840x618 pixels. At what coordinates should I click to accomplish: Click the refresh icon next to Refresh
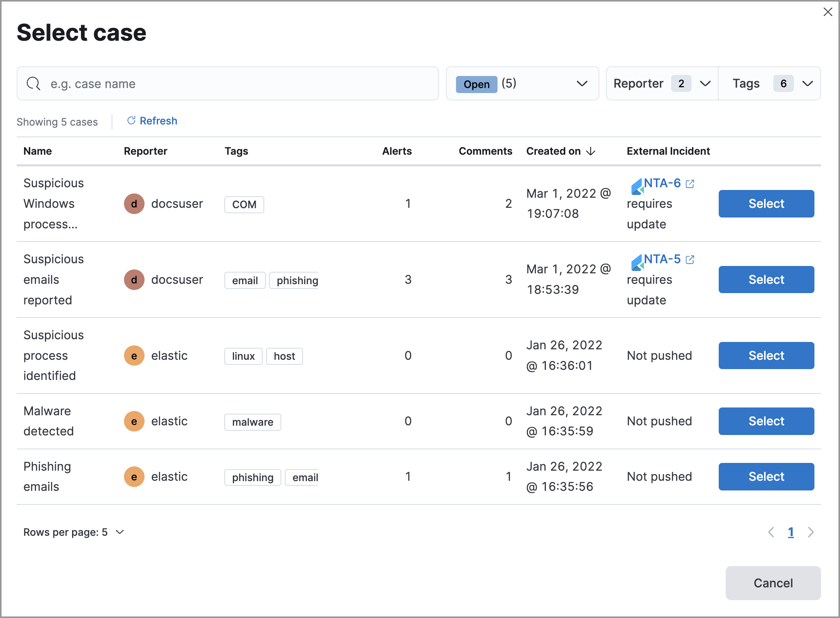click(131, 121)
